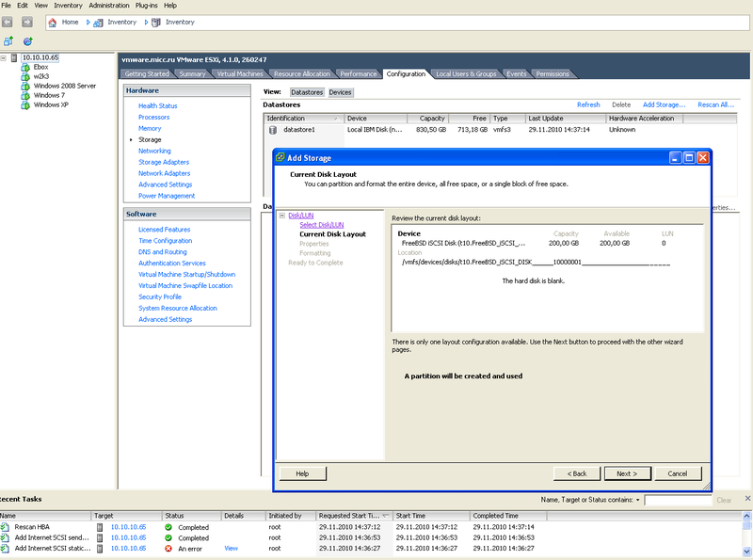Switch to the Virtual Machines tab

[240, 74]
